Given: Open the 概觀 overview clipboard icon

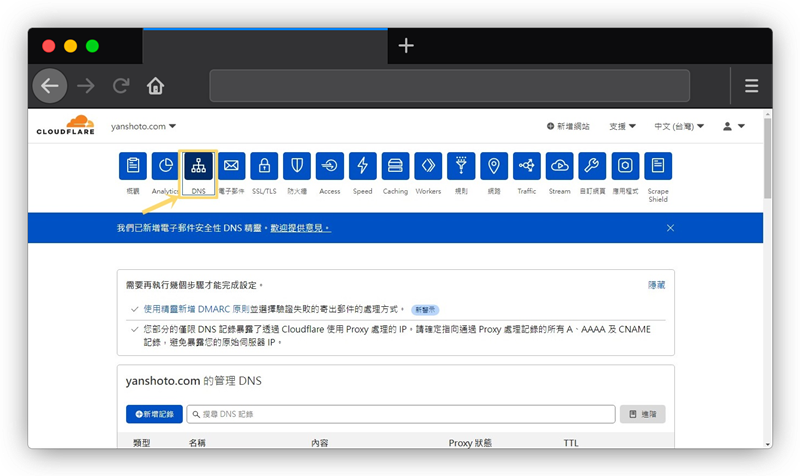Looking at the screenshot, I should point(133,166).
